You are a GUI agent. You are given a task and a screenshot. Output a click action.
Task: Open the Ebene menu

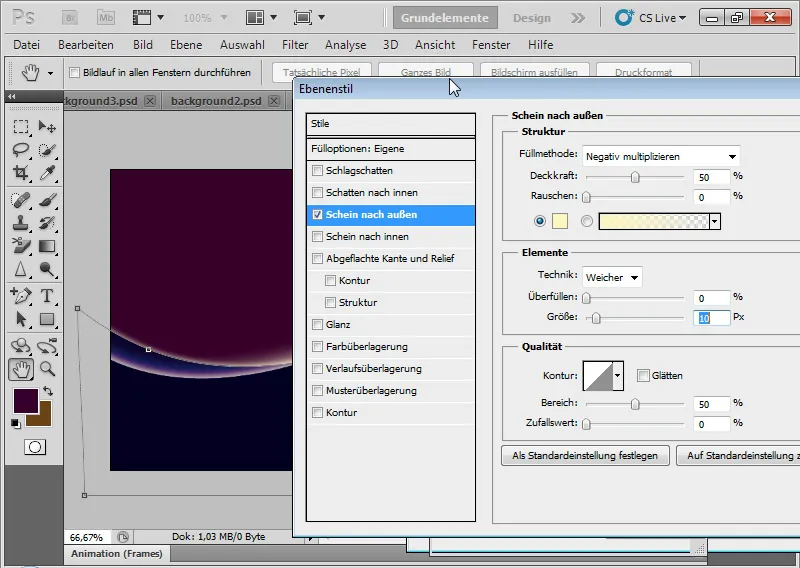click(x=186, y=45)
